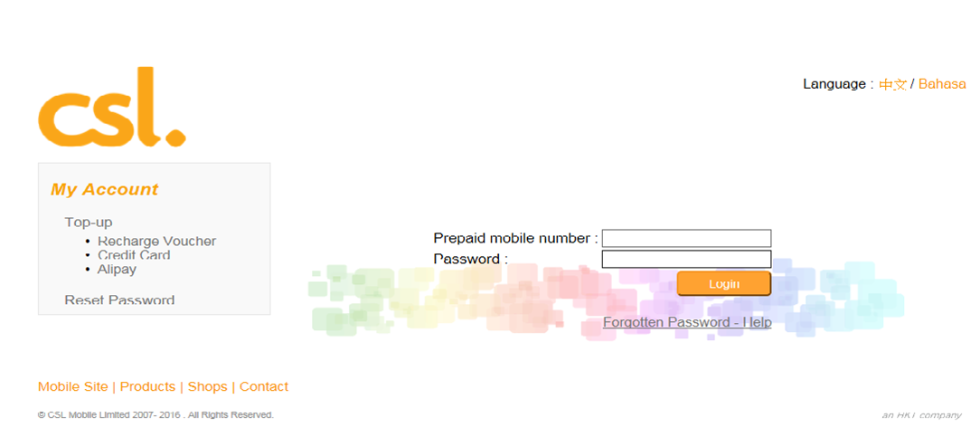The height and width of the screenshot is (437, 980).
Task: Choose Recharge Voucher top-up option
Action: [x=157, y=242]
